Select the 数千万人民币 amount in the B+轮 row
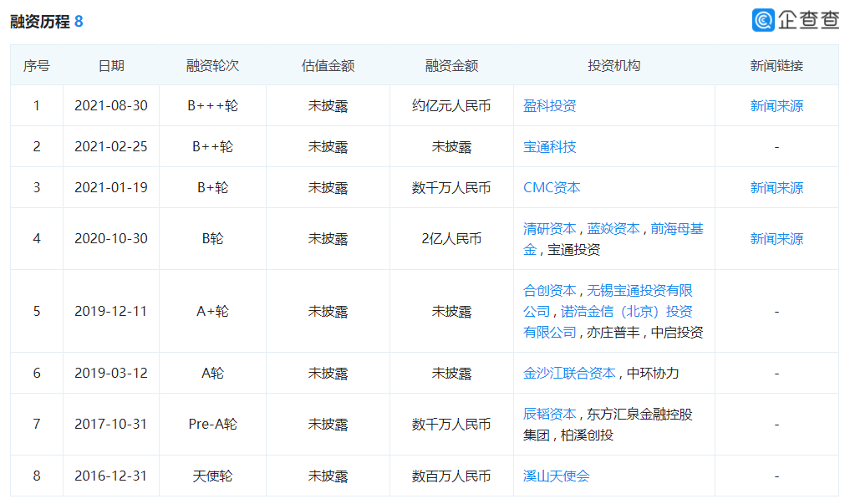850x504 pixels. tap(451, 187)
